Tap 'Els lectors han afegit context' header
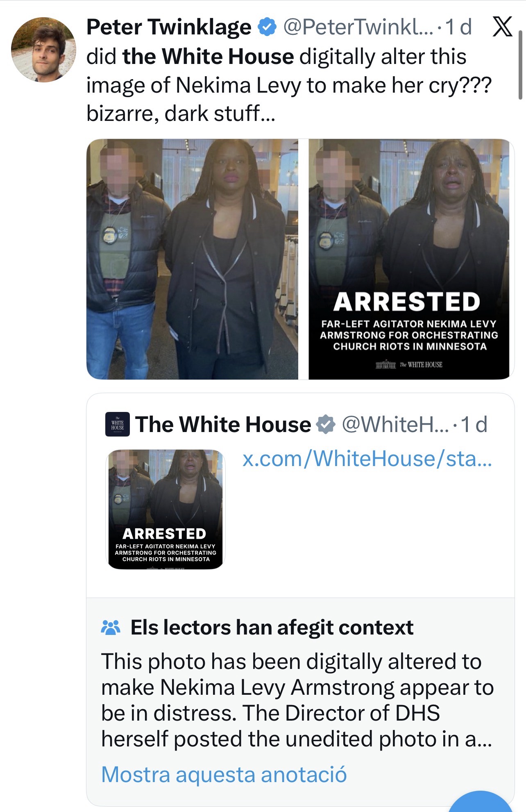Image resolution: width=526 pixels, height=812 pixels. [x=272, y=628]
